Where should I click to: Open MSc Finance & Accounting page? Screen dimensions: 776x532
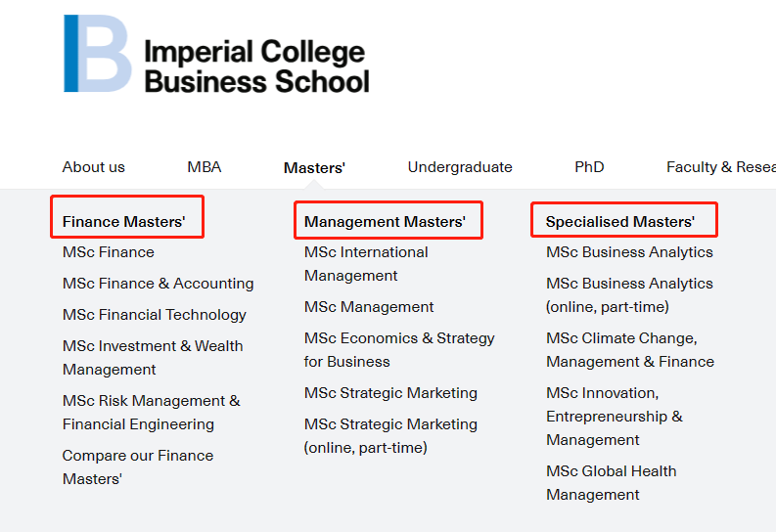click(x=158, y=284)
